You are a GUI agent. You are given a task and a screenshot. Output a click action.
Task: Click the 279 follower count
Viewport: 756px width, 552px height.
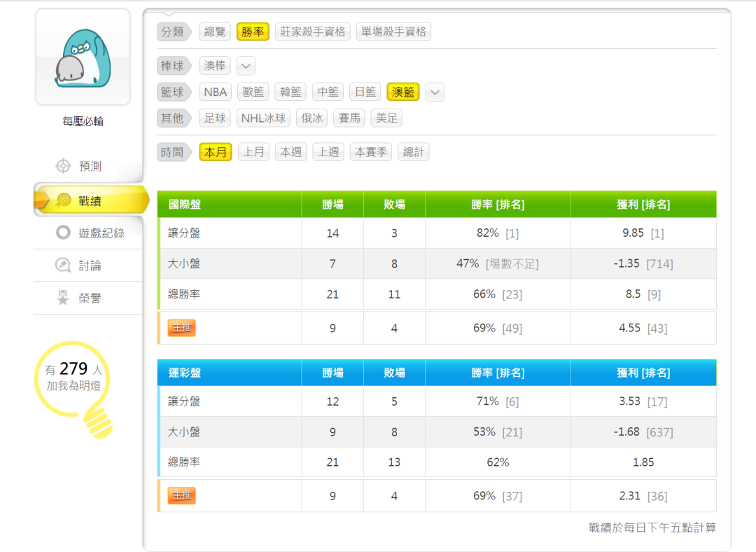pyautogui.click(x=73, y=368)
